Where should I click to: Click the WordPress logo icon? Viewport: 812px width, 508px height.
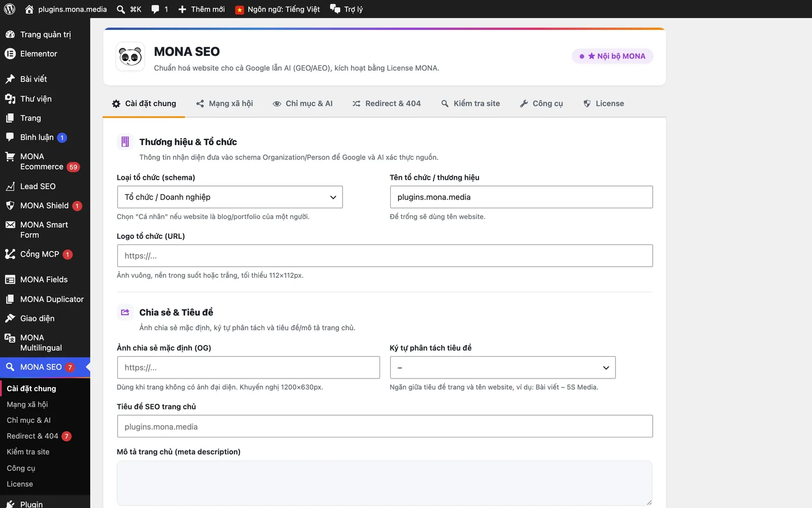[10, 9]
